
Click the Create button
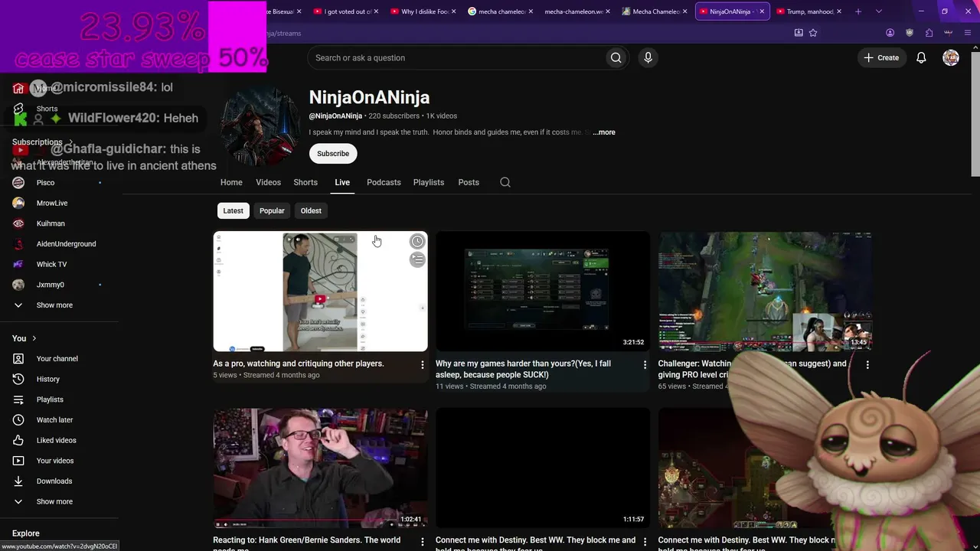(x=881, y=58)
